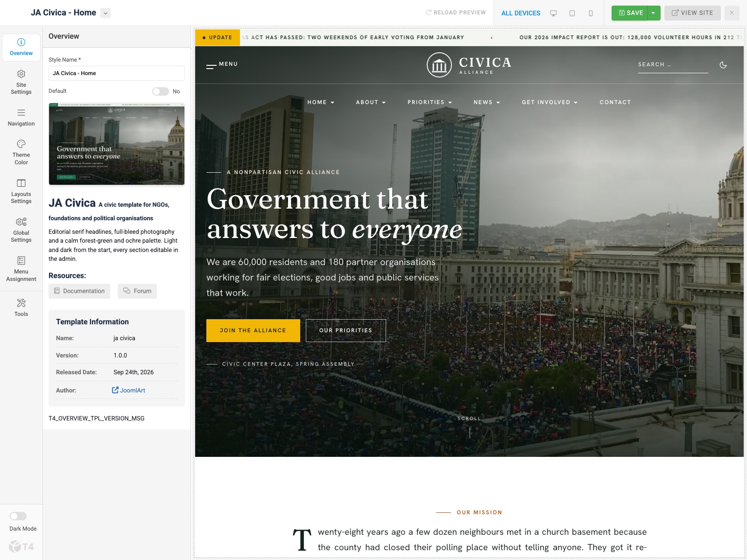
Task: Close the T4 editor panel
Action: [x=732, y=13]
